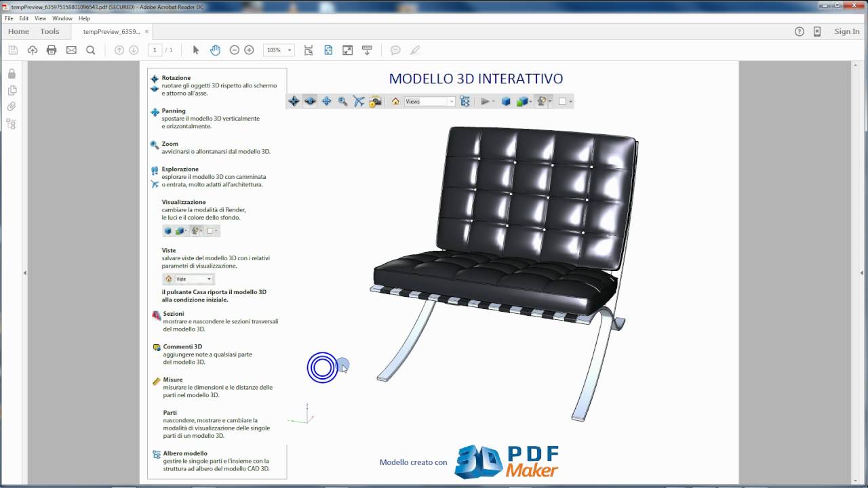Screen dimensions: 868x488
Task: Click Sign In
Action: (x=847, y=31)
